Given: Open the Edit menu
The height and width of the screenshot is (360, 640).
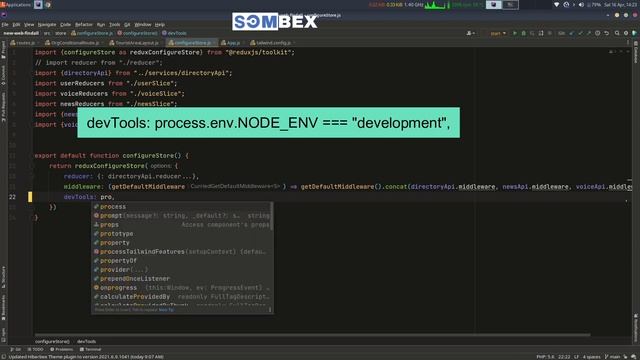Looking at the screenshot, I should pyautogui.click(x=16, y=24).
